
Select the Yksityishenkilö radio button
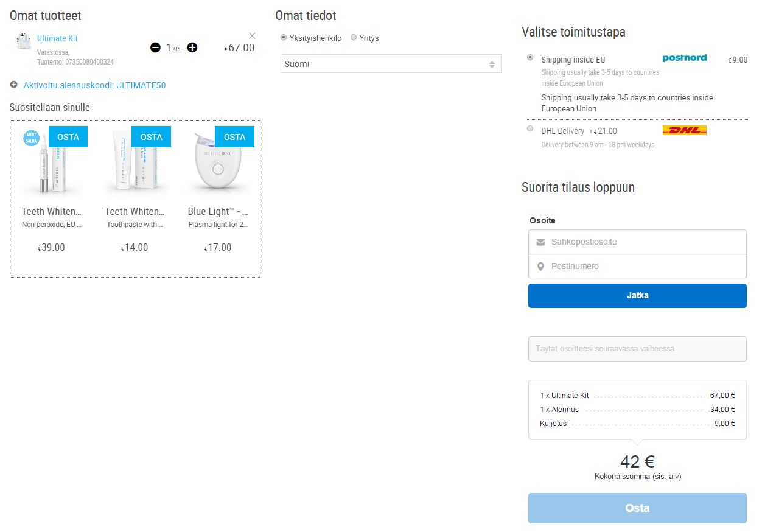284,38
